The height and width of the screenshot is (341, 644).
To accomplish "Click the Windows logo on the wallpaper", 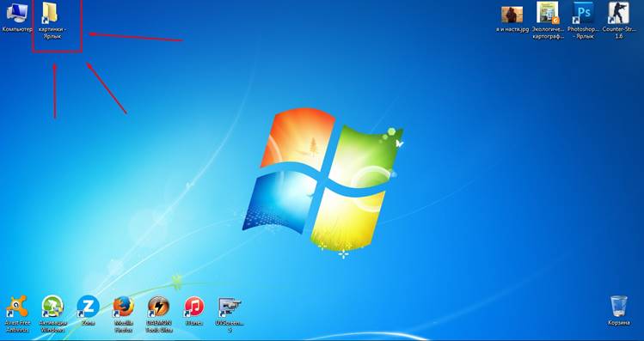I will (x=322, y=179).
